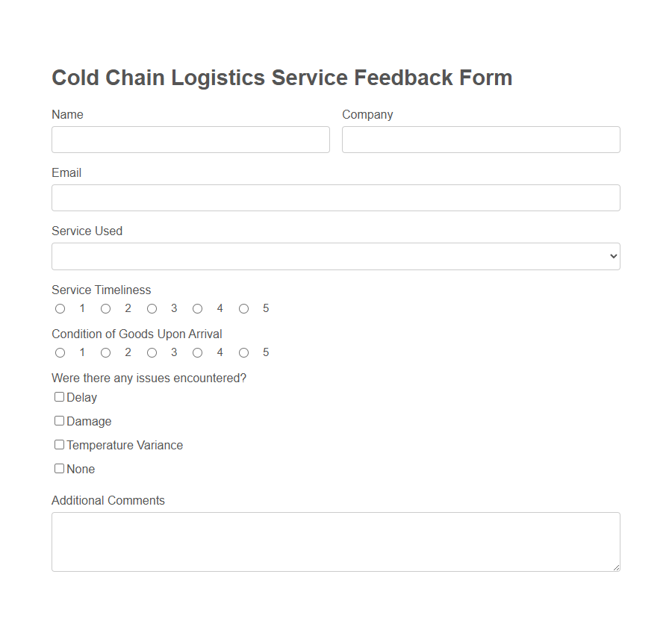
Task: Click the Service Timeliness label
Action: 101,290
